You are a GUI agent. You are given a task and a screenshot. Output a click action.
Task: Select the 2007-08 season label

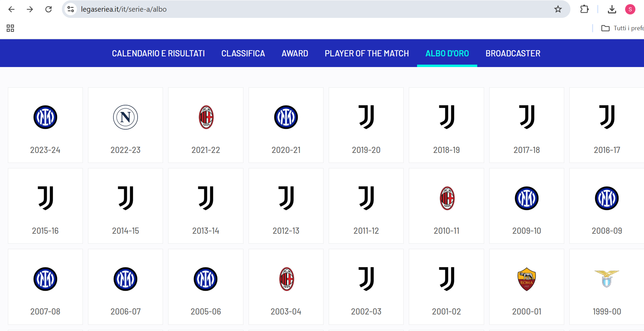45,311
